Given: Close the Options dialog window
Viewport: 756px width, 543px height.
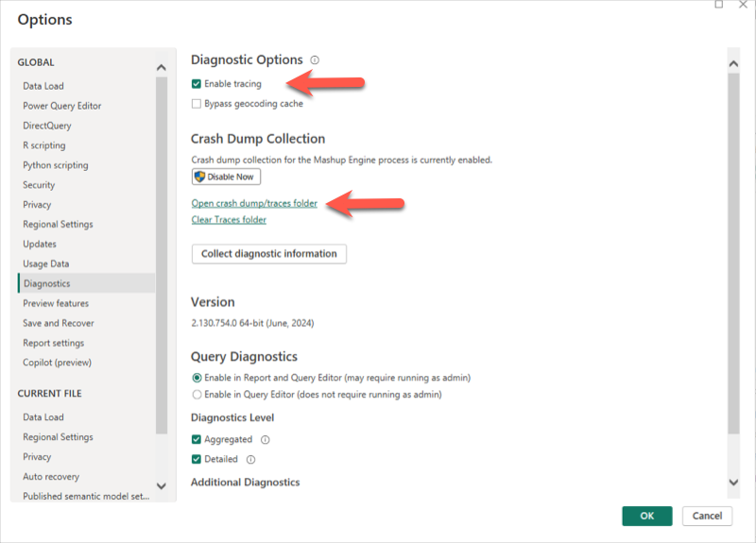Looking at the screenshot, I should click(743, 5).
